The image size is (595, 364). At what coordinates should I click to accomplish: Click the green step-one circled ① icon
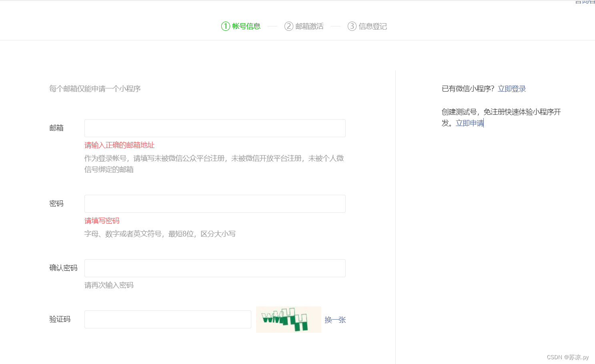[x=225, y=26]
